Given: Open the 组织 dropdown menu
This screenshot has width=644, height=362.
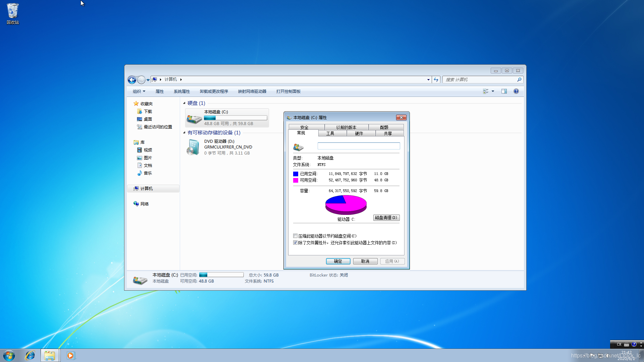Looking at the screenshot, I should (139, 92).
